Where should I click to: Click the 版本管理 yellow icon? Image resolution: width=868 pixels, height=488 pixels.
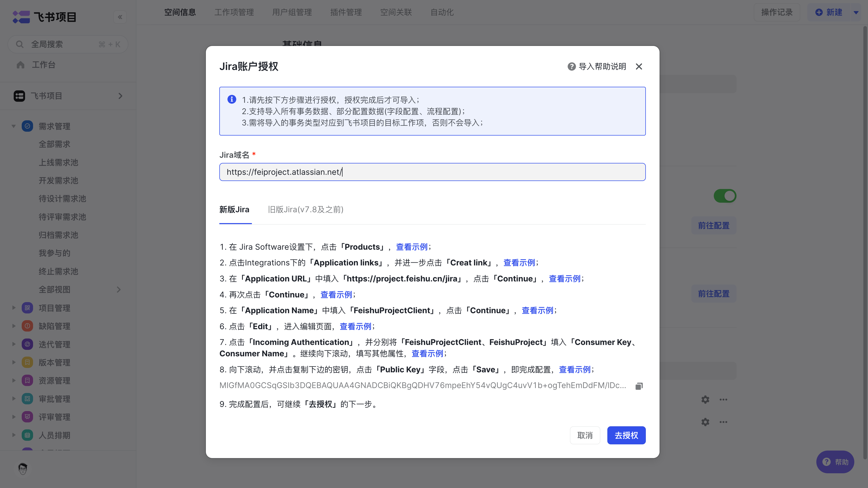coord(27,362)
